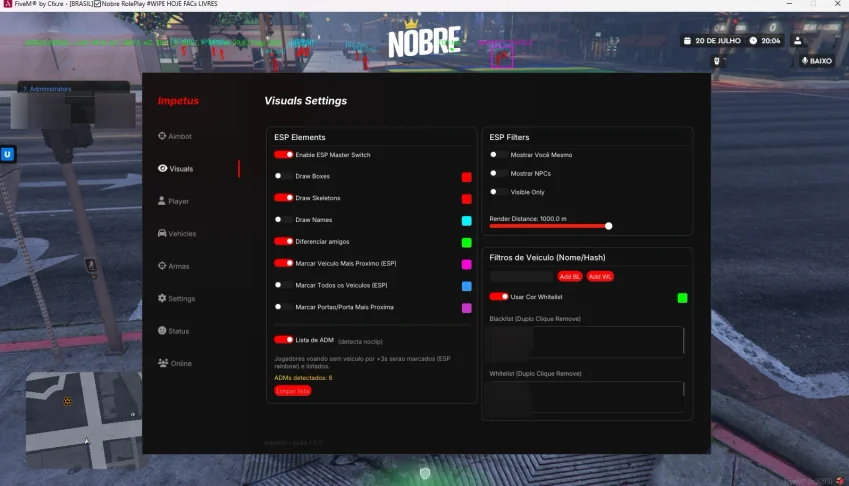Toggle Marcar Veiculo Mais Proximo (ESP)
Viewport: 849px width, 486px height.
(x=284, y=263)
